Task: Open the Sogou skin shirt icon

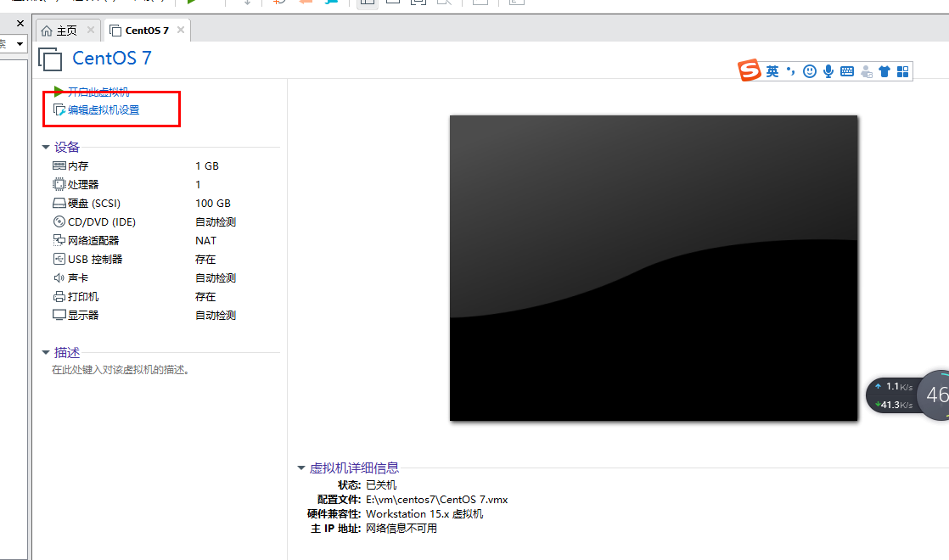Action: pyautogui.click(x=884, y=71)
